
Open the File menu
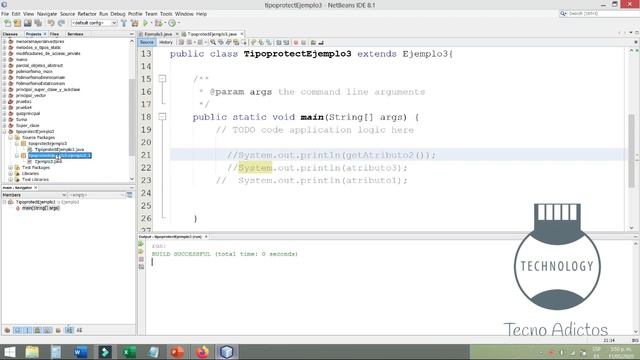(5, 14)
